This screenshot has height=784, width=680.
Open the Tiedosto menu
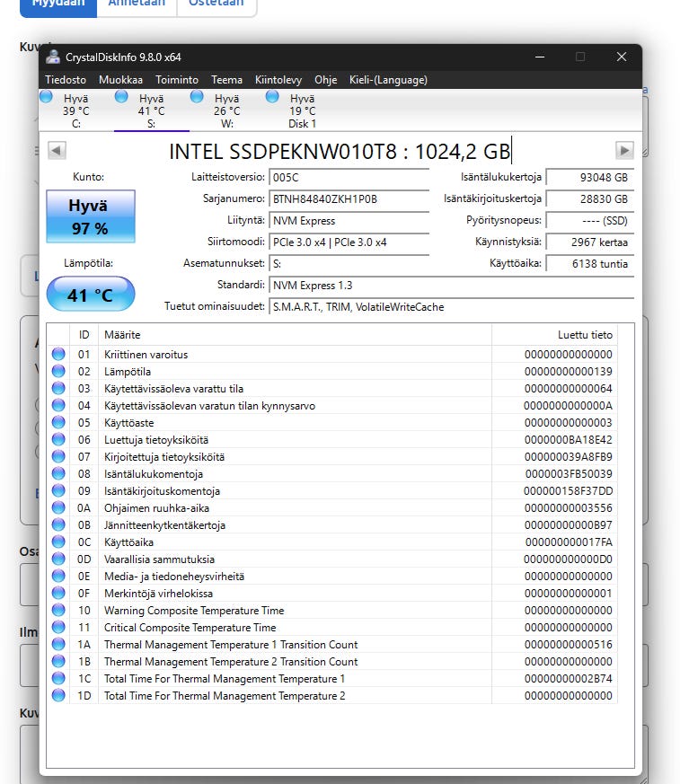[x=66, y=80]
